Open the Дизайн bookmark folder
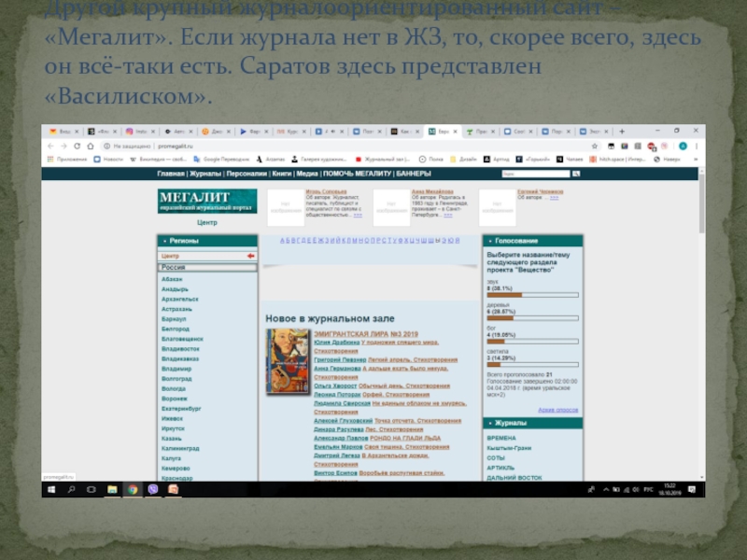The width and height of the screenshot is (747, 560). [x=463, y=160]
